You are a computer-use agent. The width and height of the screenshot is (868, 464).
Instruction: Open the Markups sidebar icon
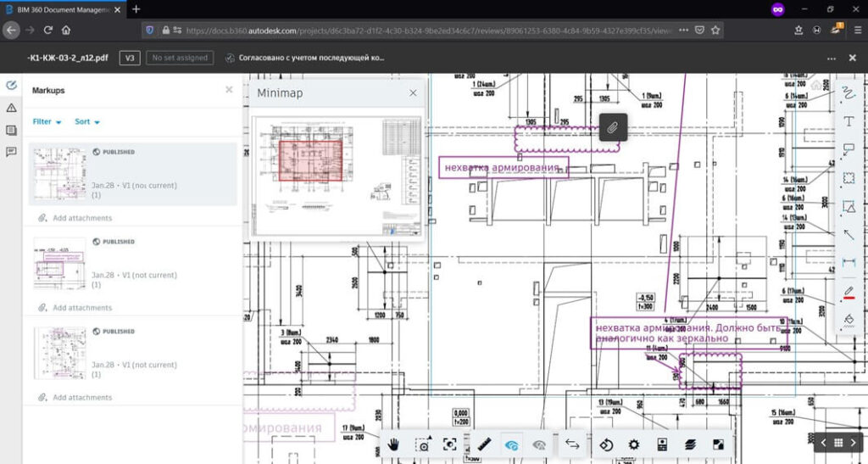(x=11, y=86)
